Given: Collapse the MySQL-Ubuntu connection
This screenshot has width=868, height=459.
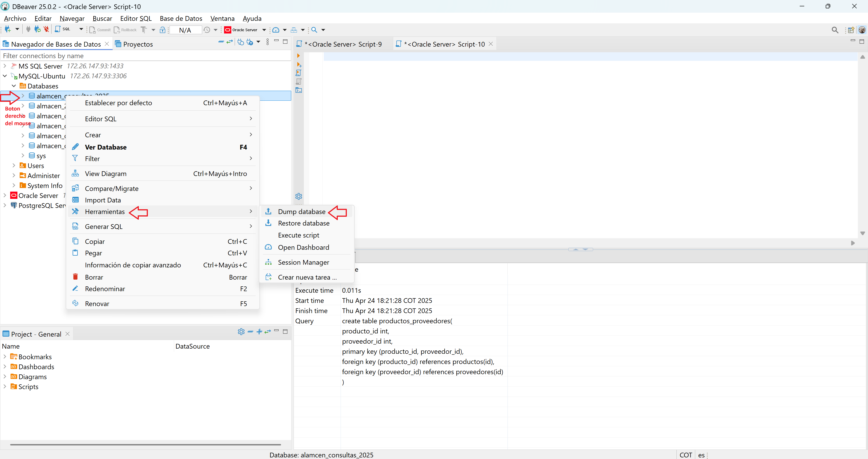Looking at the screenshot, I should (x=5, y=76).
